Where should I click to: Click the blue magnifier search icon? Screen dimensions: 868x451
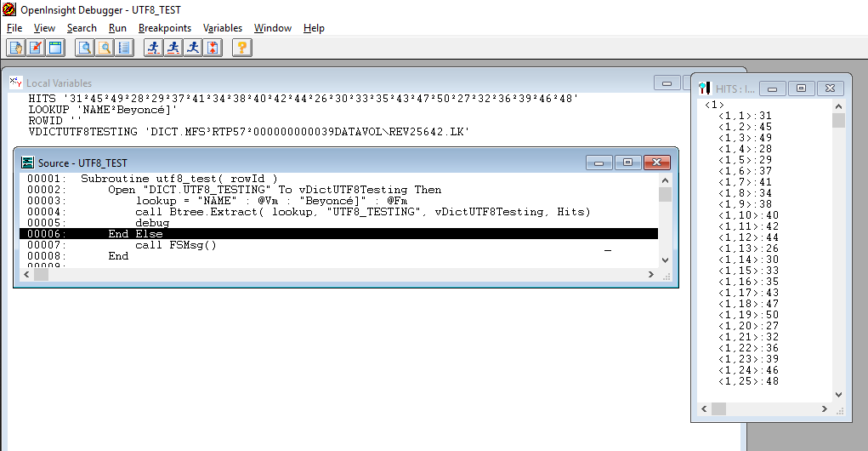85,48
